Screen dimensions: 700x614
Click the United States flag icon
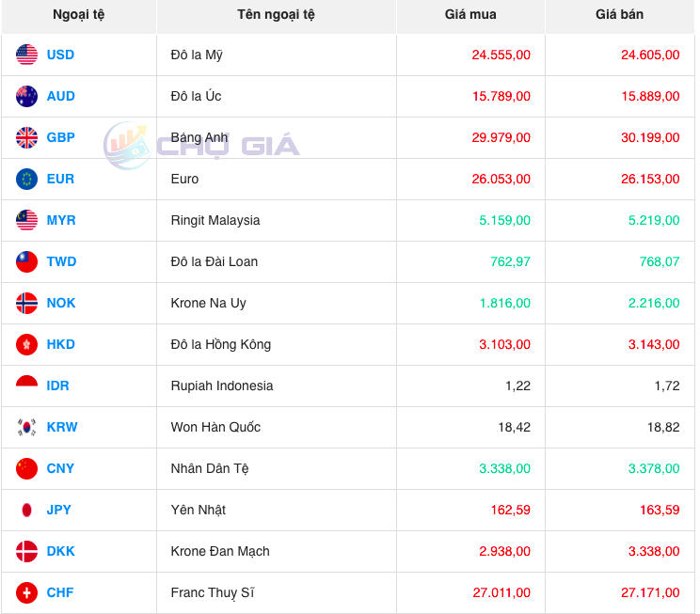(x=26, y=55)
